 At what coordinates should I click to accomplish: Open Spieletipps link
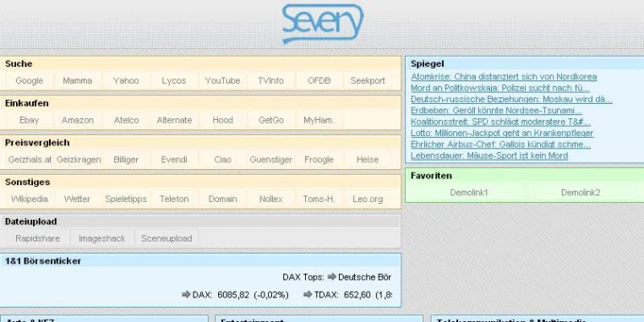click(126, 199)
